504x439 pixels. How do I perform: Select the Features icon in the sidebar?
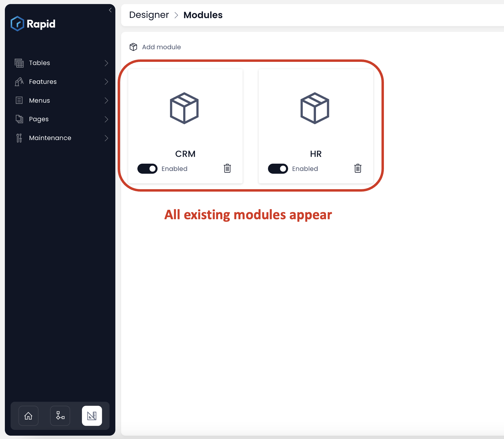coord(19,82)
